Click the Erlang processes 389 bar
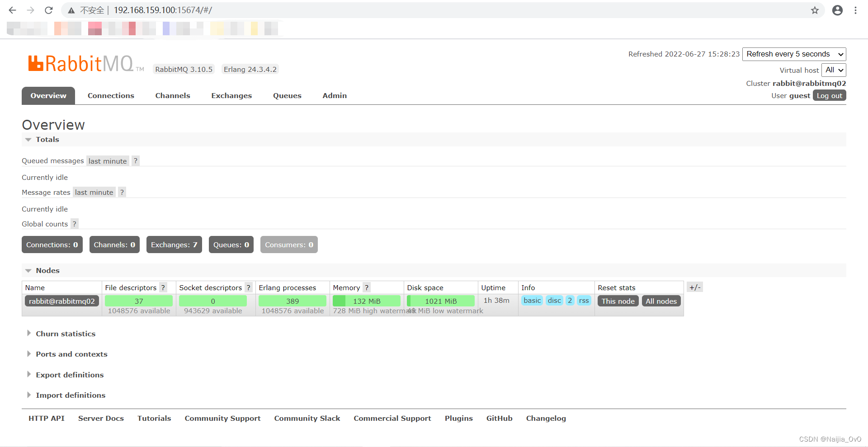The image size is (868, 447). (292, 301)
